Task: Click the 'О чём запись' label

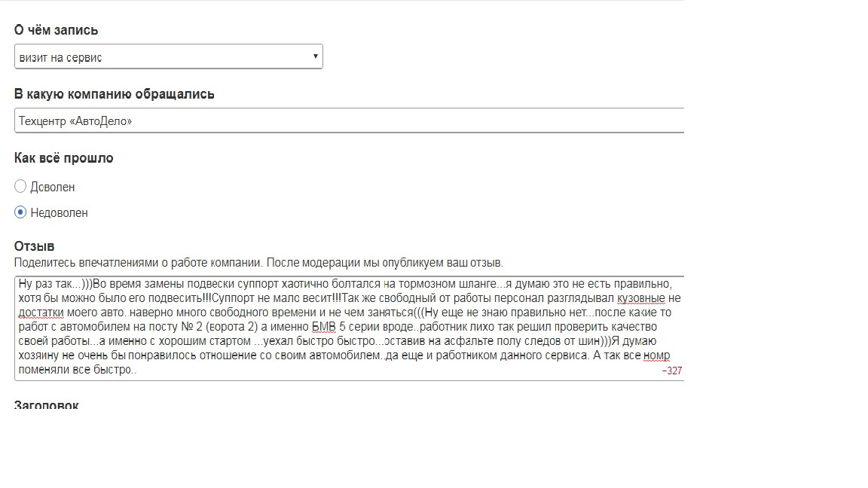Action: [x=56, y=30]
